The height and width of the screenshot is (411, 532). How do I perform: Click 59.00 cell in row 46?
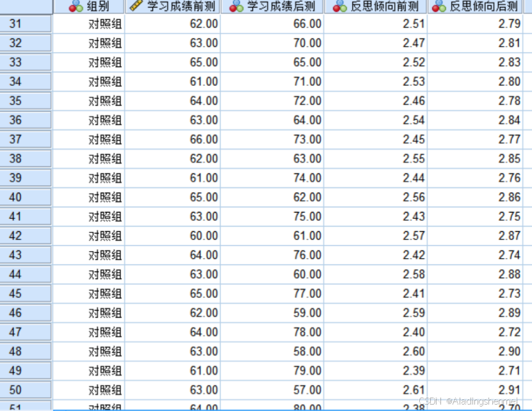tap(272, 313)
